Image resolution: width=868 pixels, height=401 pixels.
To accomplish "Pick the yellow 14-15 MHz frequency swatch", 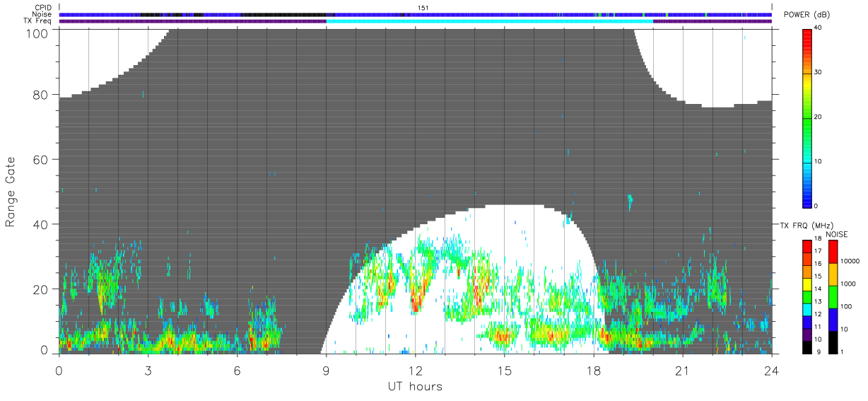I will (807, 284).
